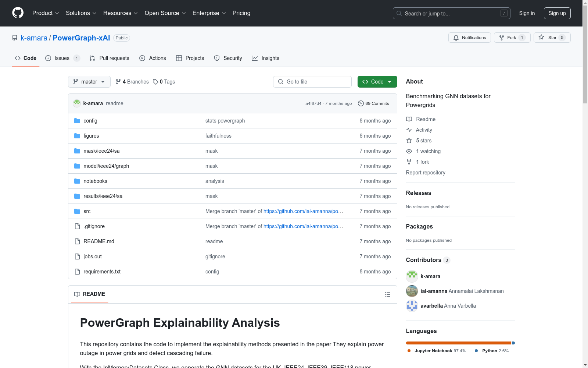The image size is (588, 368).
Task: Click the avarbella contributor avatar
Action: 412,306
